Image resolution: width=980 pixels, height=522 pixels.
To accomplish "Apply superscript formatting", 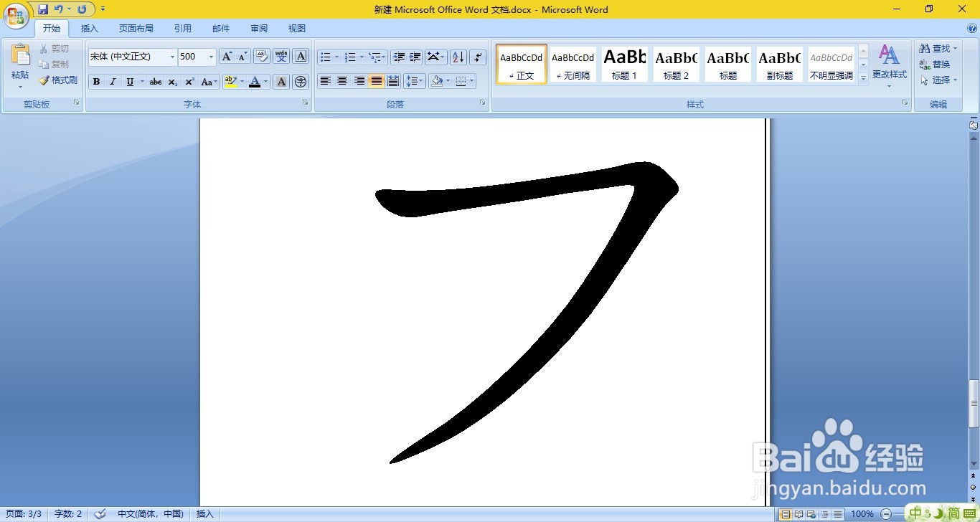I will [x=189, y=82].
